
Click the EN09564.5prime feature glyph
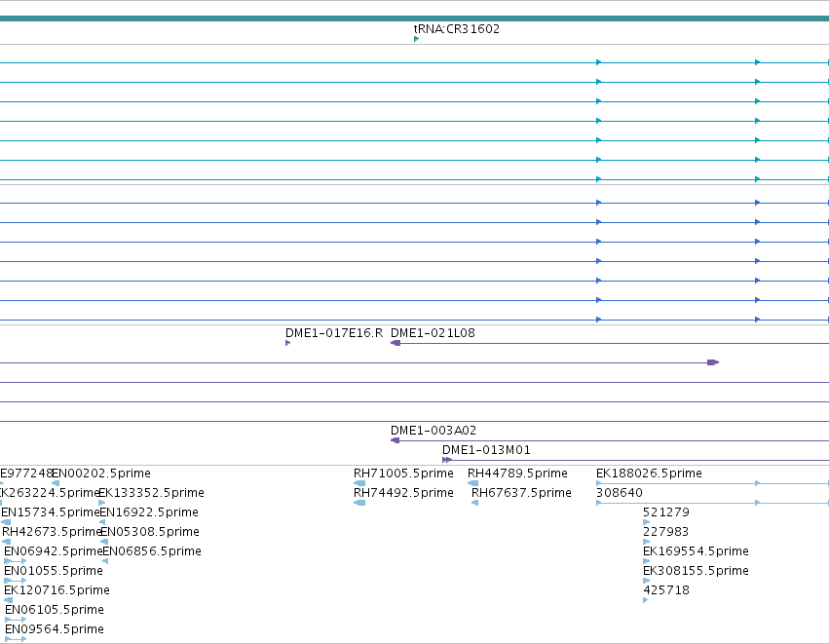pos(16,640)
